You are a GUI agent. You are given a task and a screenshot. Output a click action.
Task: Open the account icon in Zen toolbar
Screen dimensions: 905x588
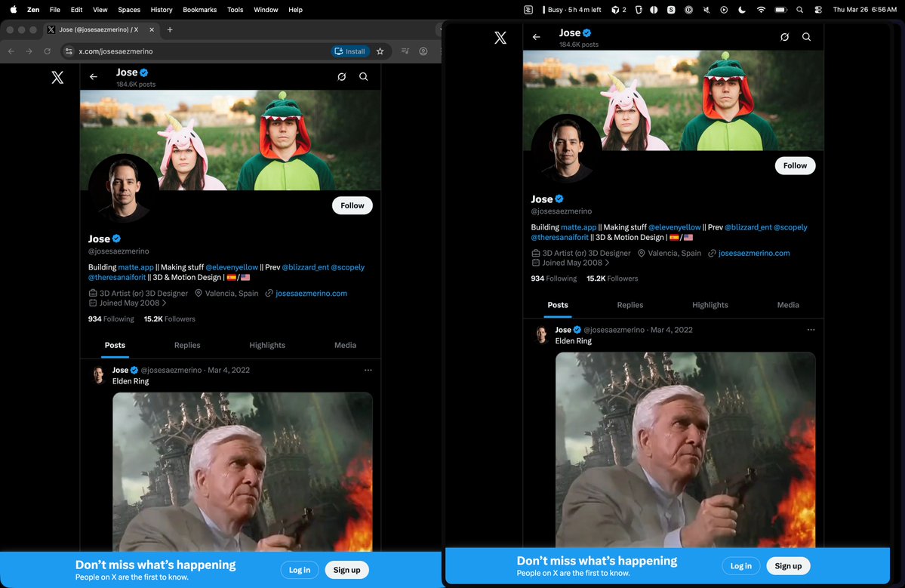[x=423, y=51]
